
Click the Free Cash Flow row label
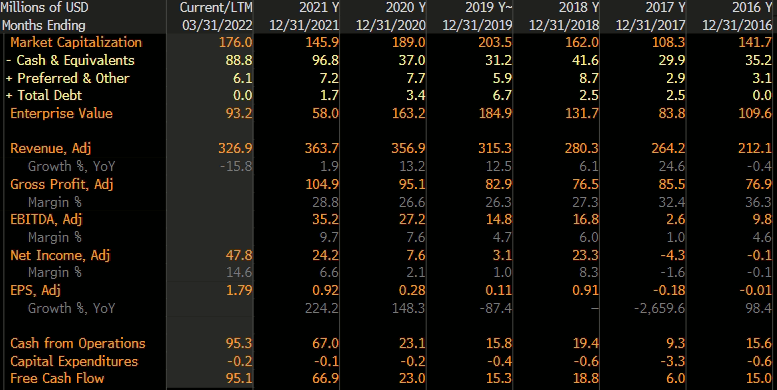[x=57, y=379]
